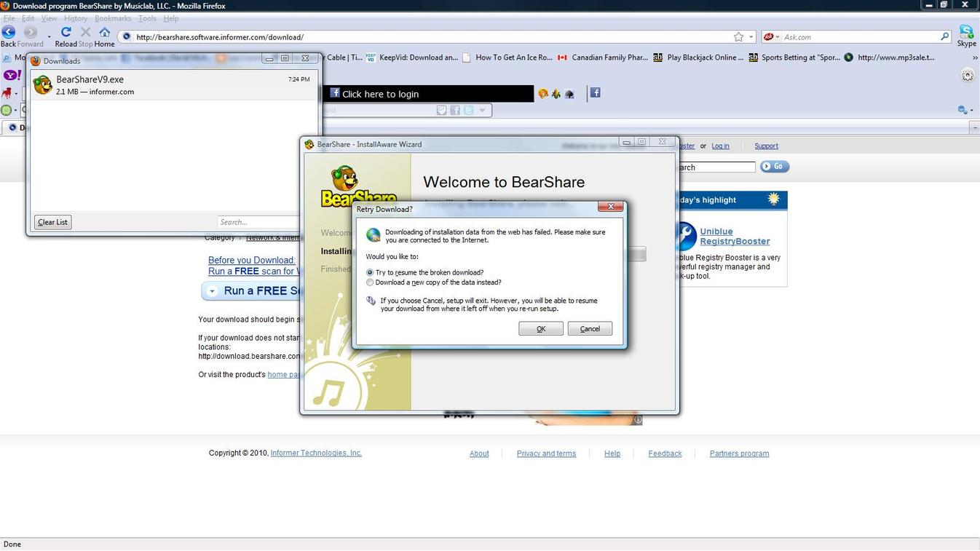
Task: Click the site favicon in the address bar
Action: [126, 37]
